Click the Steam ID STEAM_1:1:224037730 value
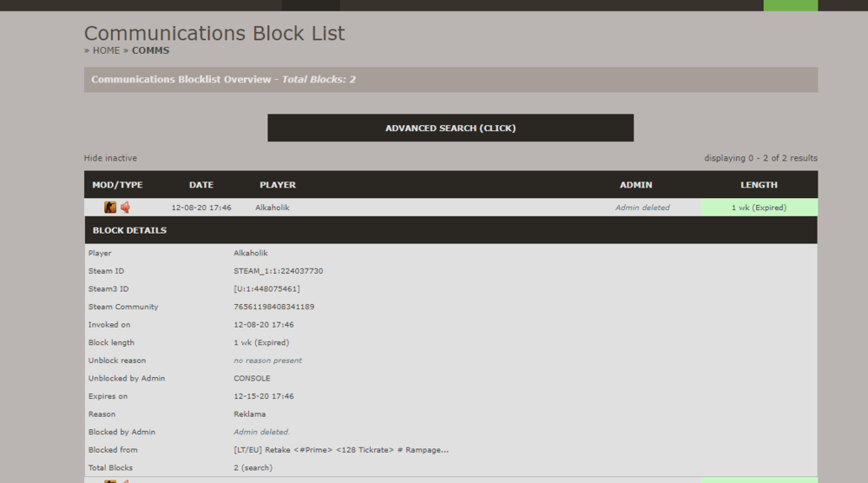868x483 pixels. pyautogui.click(x=278, y=271)
